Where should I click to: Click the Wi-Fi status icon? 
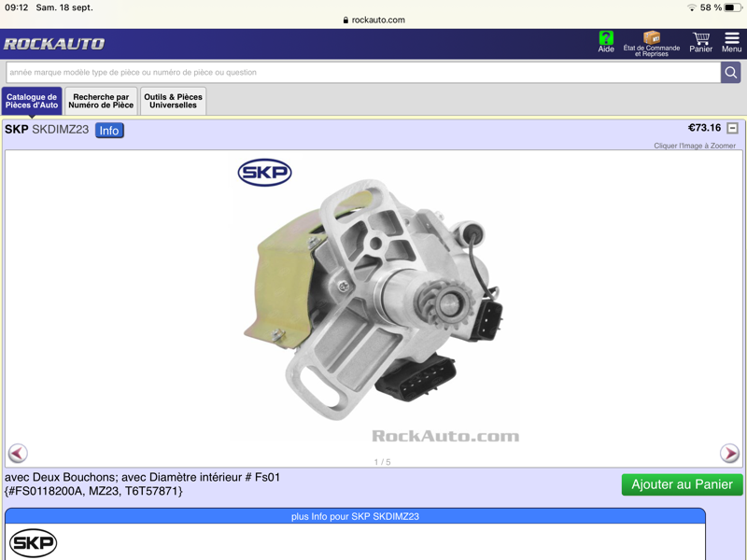tap(691, 7)
